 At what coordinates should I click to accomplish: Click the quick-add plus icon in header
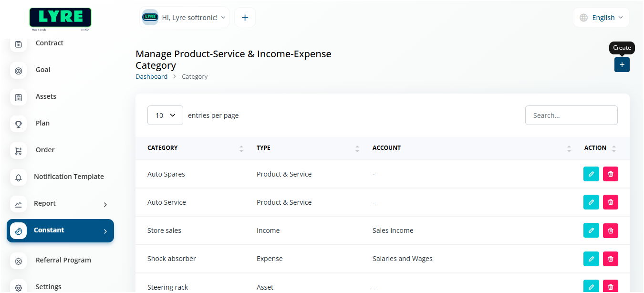(x=245, y=18)
